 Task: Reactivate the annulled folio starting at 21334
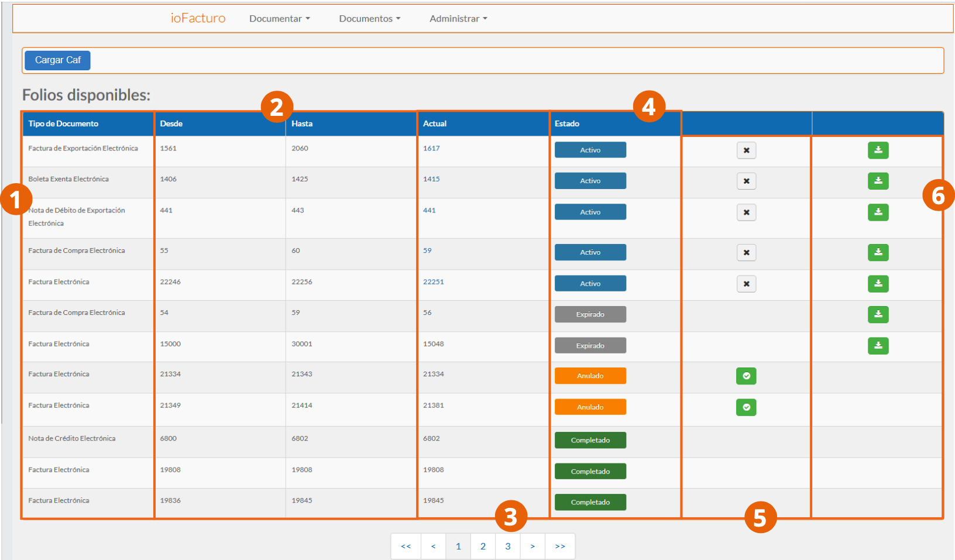tap(746, 376)
